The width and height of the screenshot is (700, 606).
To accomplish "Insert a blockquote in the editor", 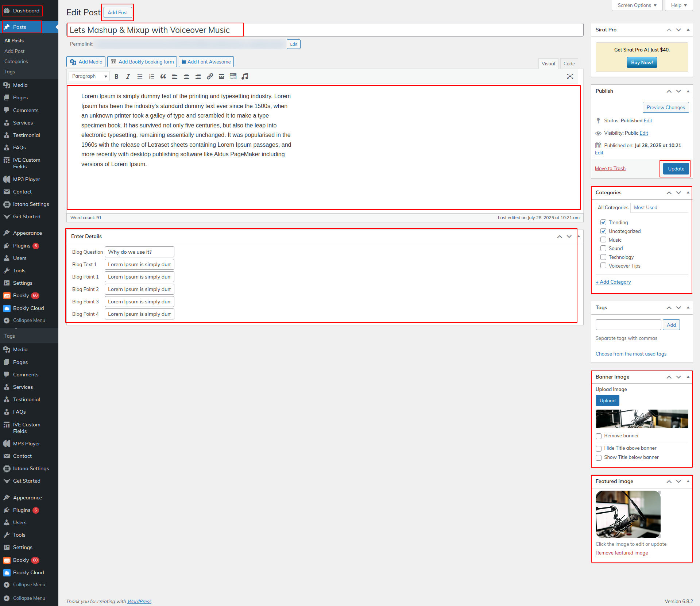I will pos(163,76).
